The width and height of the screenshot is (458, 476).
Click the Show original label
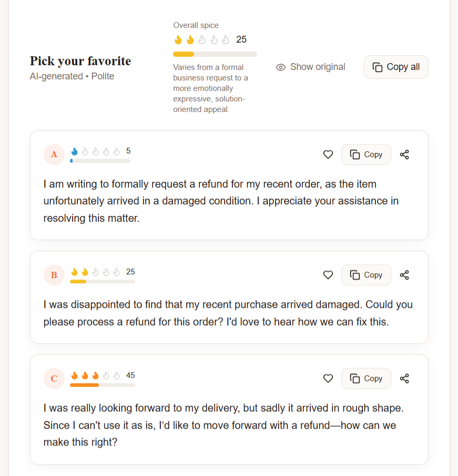(317, 67)
